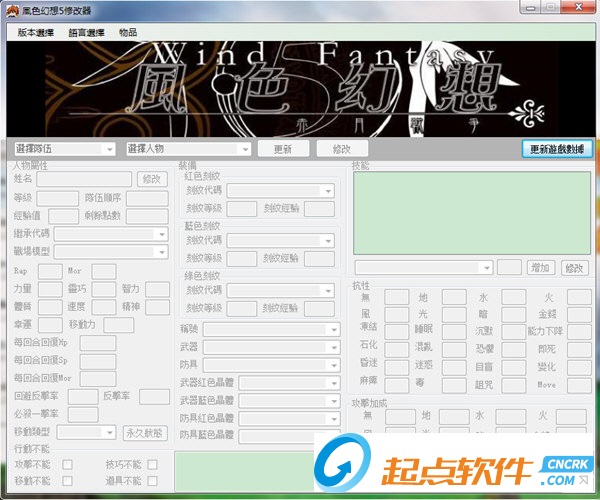
Task: Click the 更新遊戲數據 button
Action: (x=557, y=149)
